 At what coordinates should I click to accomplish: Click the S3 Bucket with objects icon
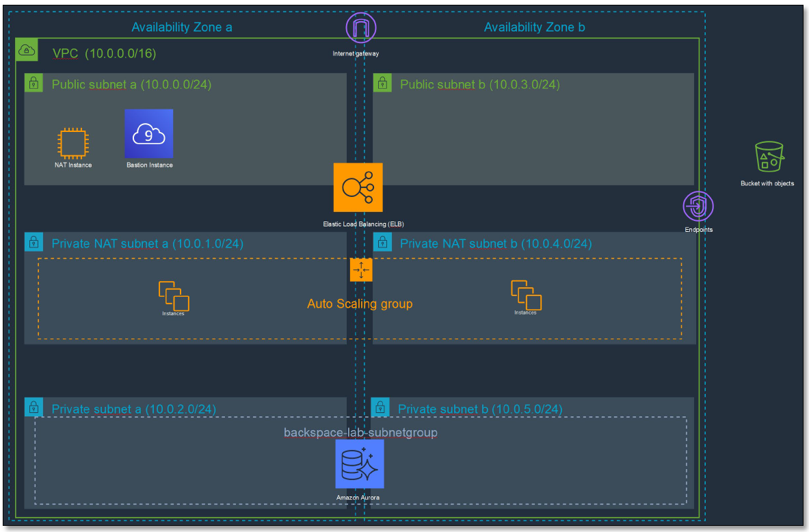769,157
